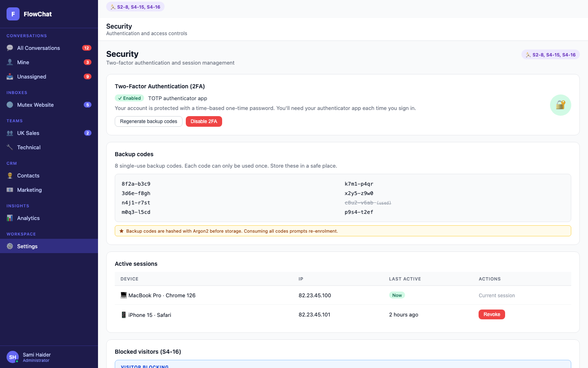Image resolution: width=588 pixels, height=368 pixels.
Task: Click the Contacts person icon
Action: 10,175
